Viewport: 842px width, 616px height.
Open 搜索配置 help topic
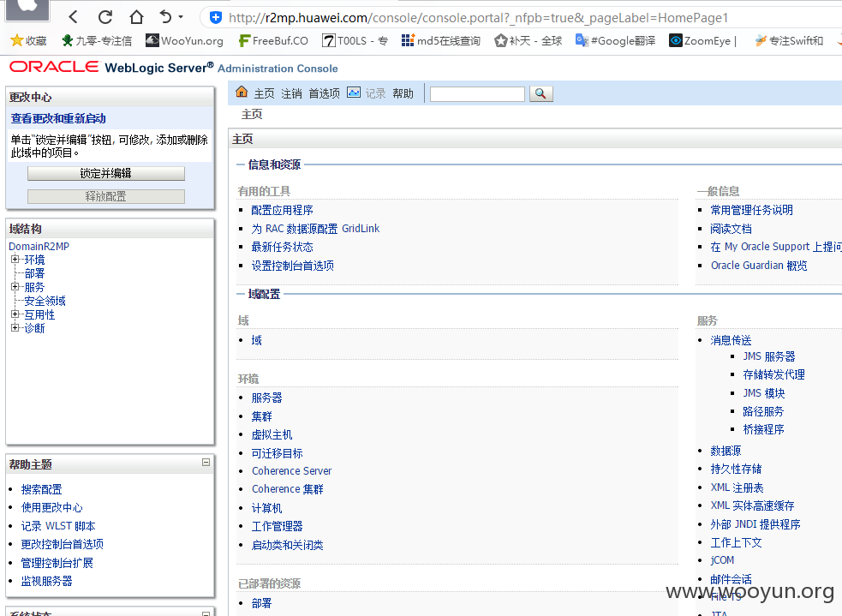[x=41, y=489]
